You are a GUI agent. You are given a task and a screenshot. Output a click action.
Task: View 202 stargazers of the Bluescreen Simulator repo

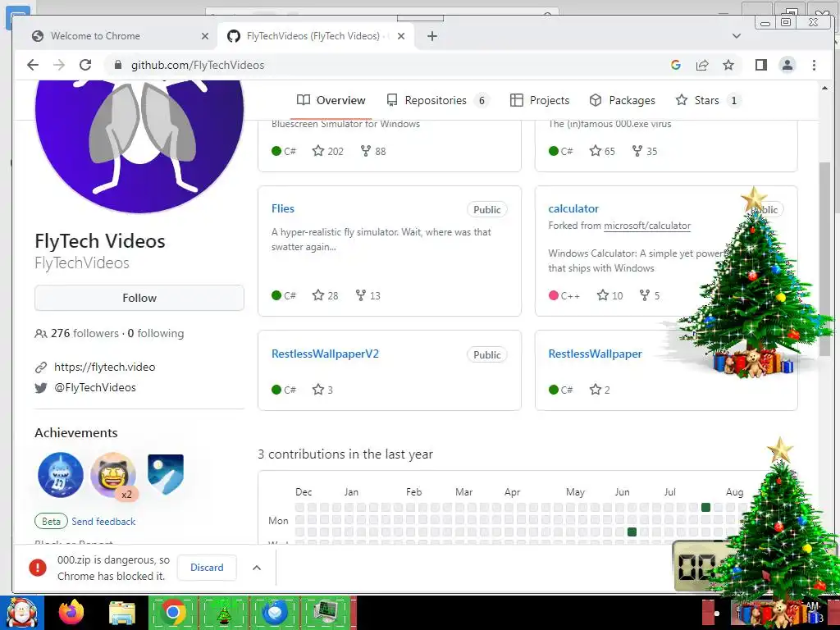(328, 151)
